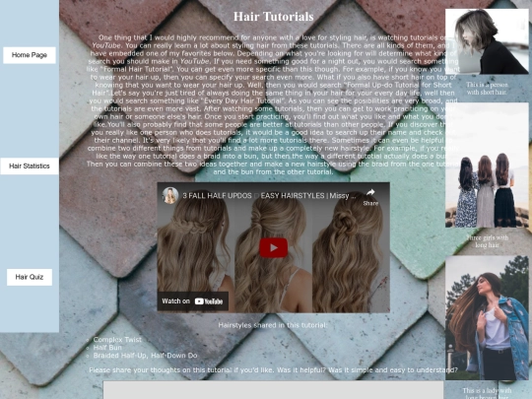
Task: Go to the Hair Statistics page
Action: coord(30,166)
